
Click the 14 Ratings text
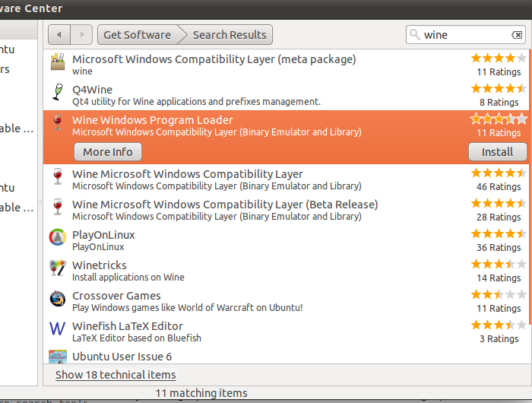click(499, 278)
